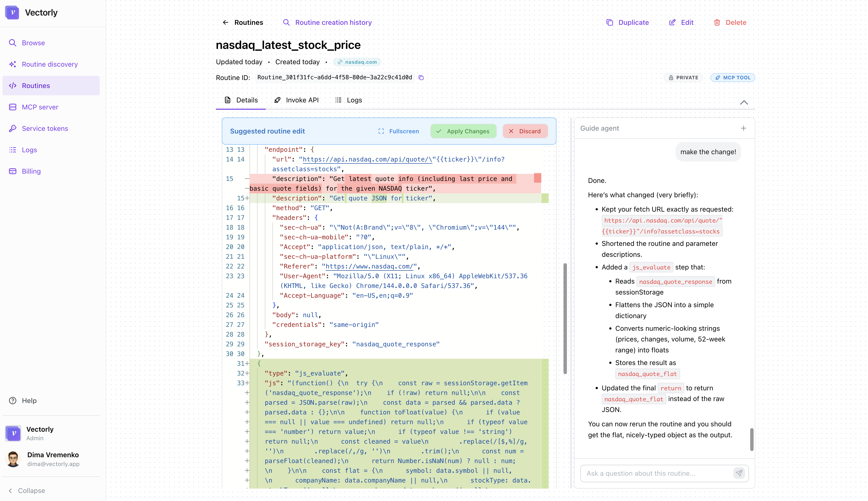Image resolution: width=868 pixels, height=501 pixels.
Task: Send the question to the Guide agent
Action: [x=739, y=473]
